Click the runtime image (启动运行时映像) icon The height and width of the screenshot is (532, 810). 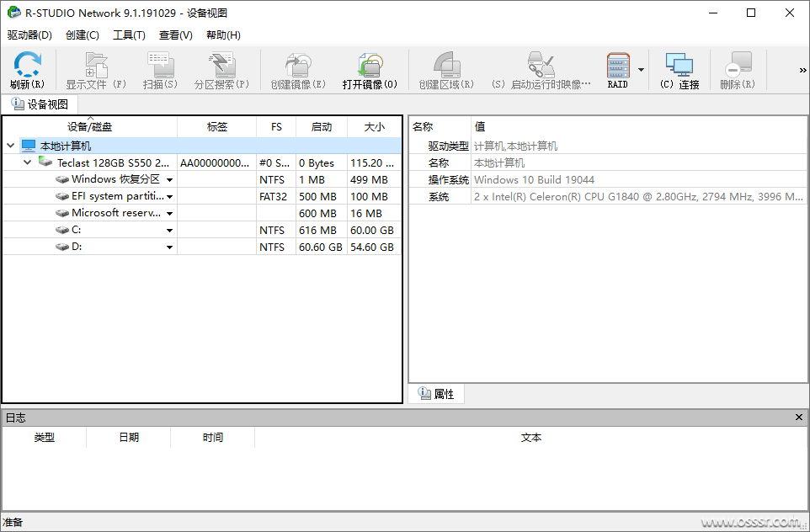541,65
